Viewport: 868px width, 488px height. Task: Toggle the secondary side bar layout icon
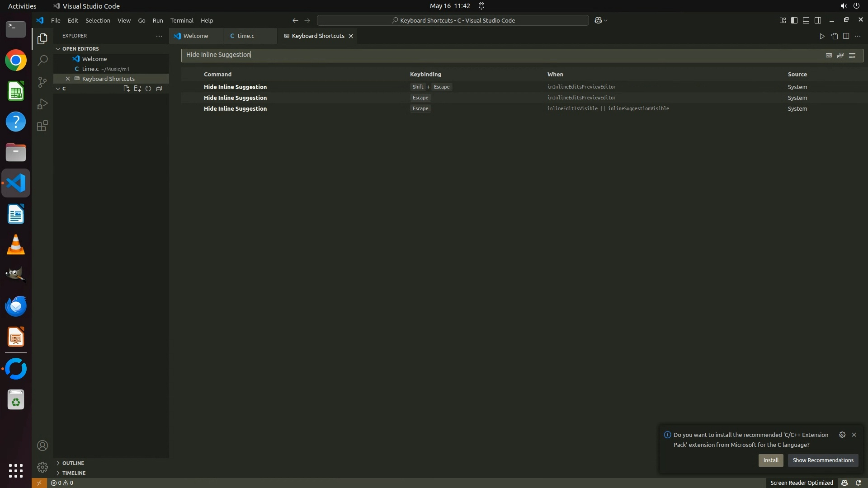[818, 20]
